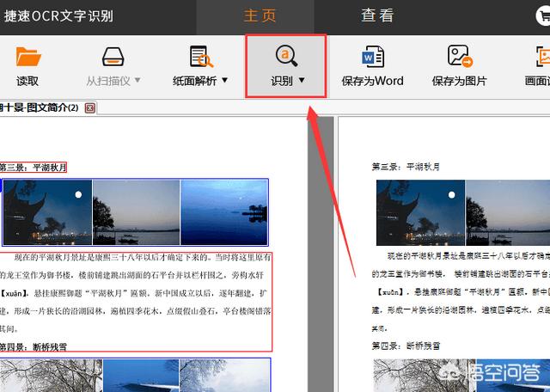
Task: Expand the 识别 dropdown arrow
Action: click(x=302, y=82)
